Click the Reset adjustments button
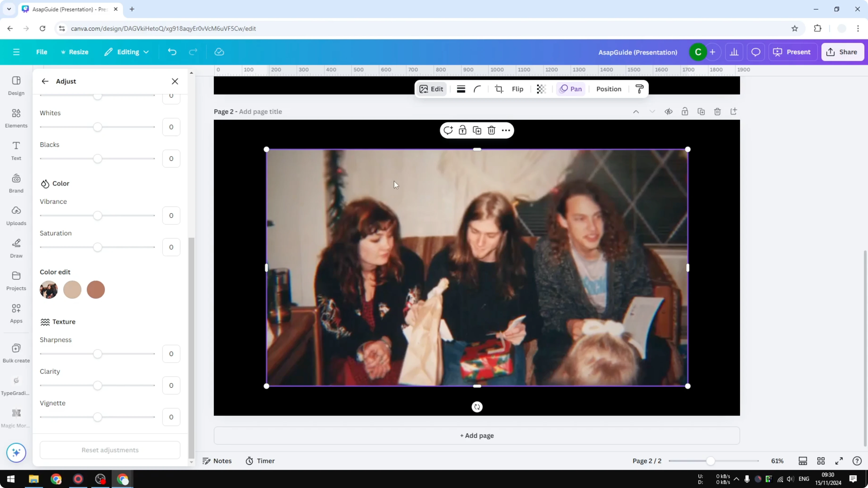 tap(110, 450)
